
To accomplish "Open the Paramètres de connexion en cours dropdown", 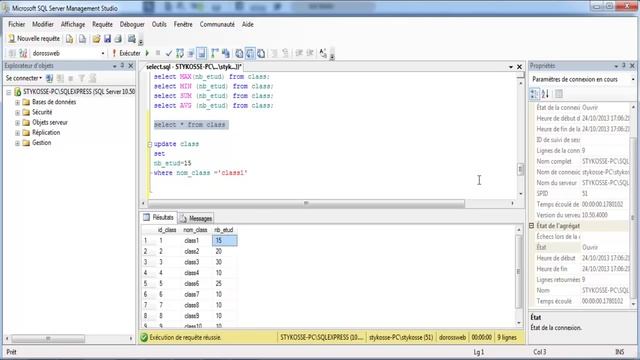I will [633, 80].
